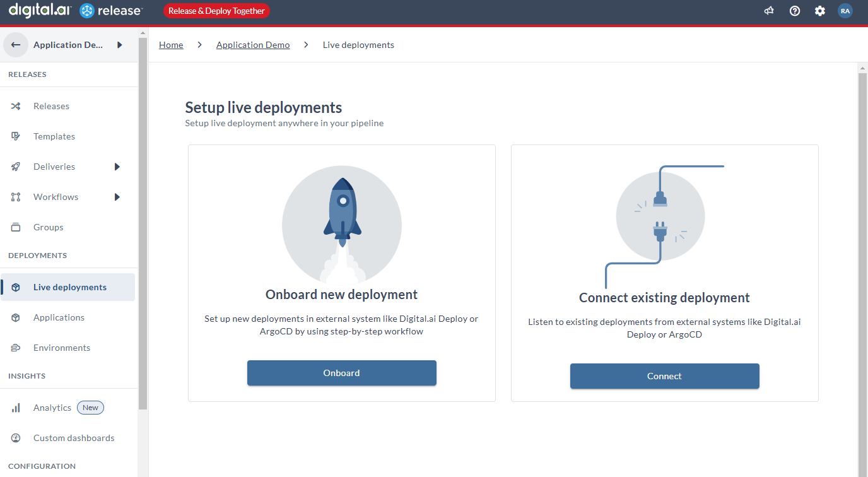
Task: Click the Analytics bar chart icon
Action: pos(16,408)
